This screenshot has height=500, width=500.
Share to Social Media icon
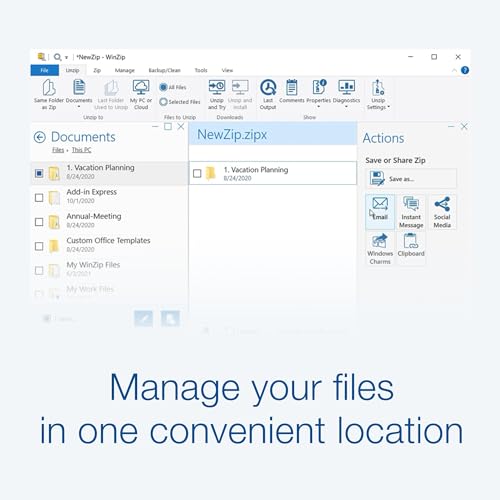click(442, 204)
